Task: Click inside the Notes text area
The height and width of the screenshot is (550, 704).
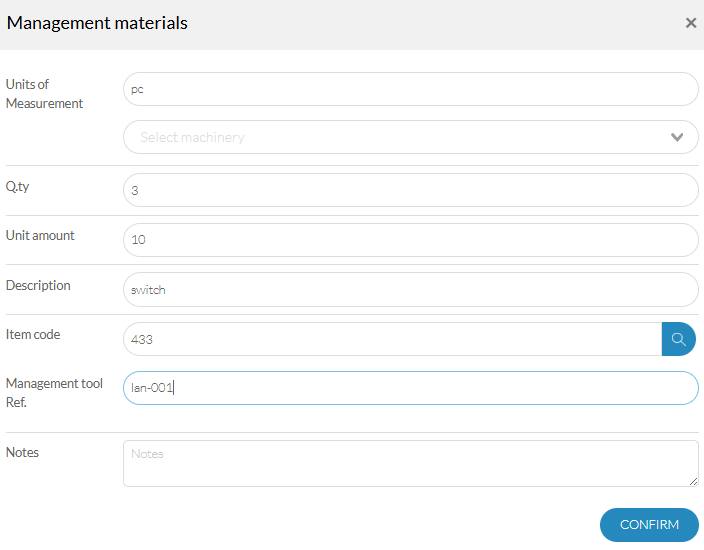Action: (410, 463)
